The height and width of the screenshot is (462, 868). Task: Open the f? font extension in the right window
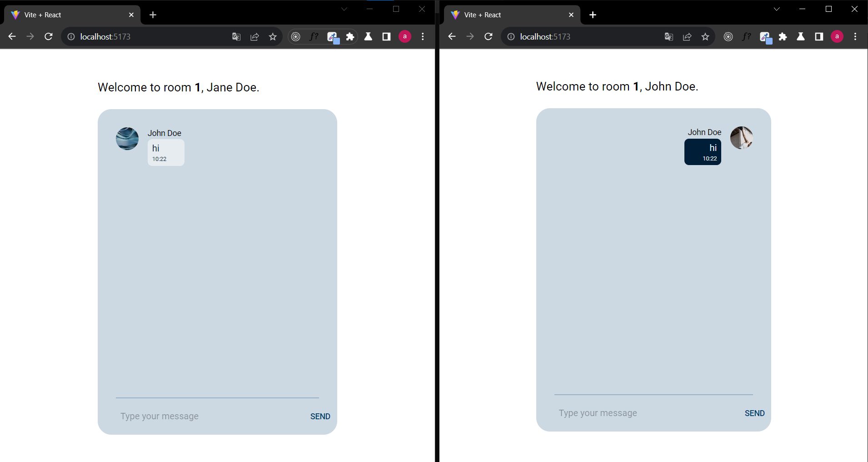(747, 37)
